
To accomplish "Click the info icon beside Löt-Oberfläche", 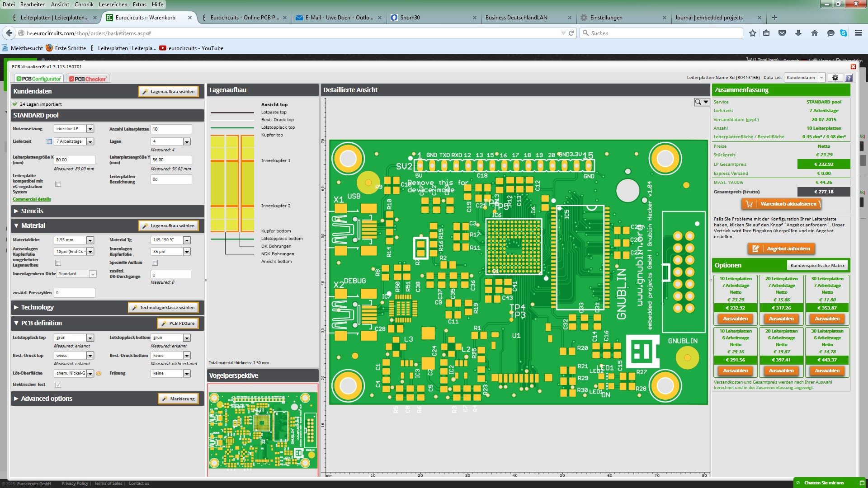I will pyautogui.click(x=99, y=373).
